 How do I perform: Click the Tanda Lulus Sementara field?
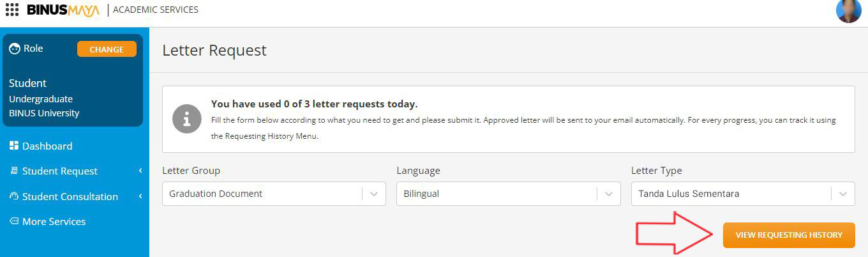click(730, 194)
